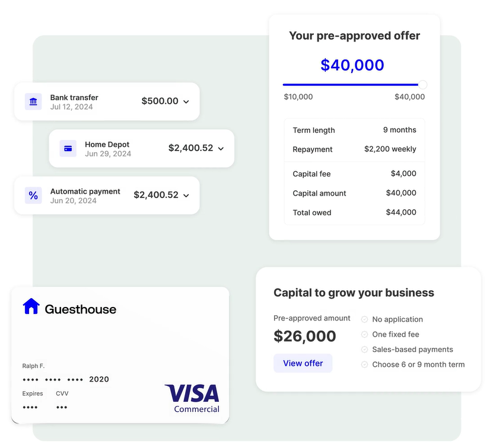Screen dimensions: 490x448
Task: Click the masked card number ending 2020
Action: click(65, 379)
